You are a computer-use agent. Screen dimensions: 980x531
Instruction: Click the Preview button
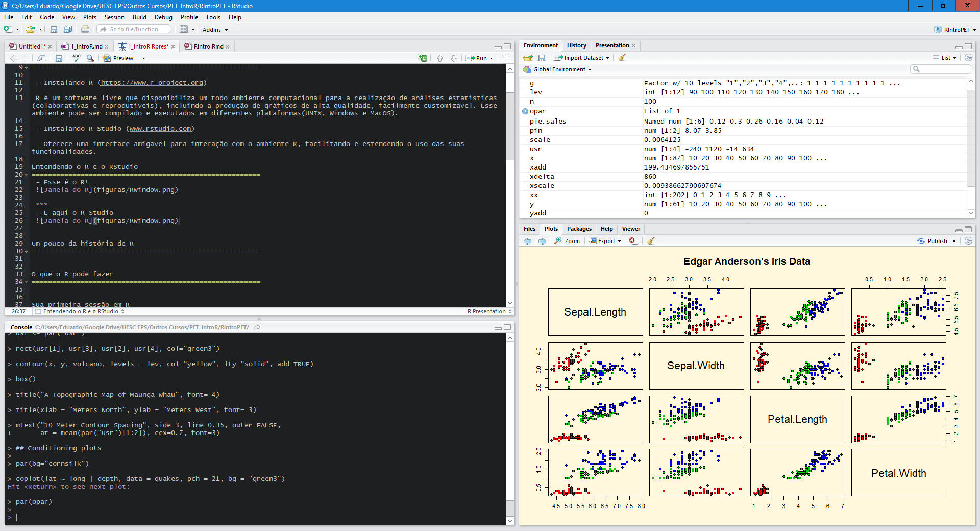[x=118, y=58]
